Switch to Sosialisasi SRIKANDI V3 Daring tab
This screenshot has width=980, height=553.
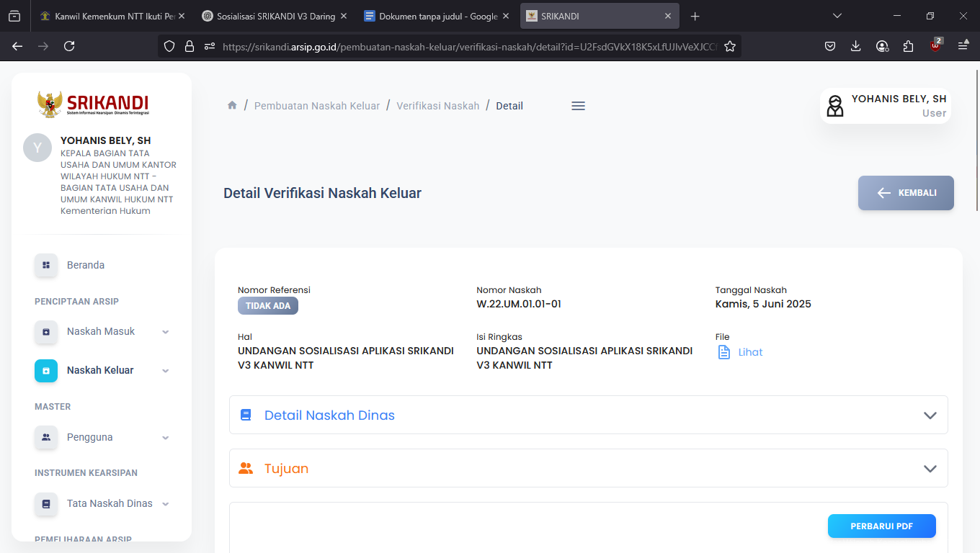(276, 16)
